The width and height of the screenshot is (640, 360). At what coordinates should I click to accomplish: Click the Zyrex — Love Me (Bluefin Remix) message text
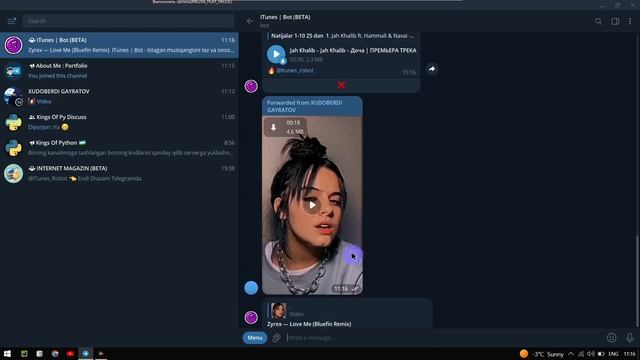tap(309, 324)
